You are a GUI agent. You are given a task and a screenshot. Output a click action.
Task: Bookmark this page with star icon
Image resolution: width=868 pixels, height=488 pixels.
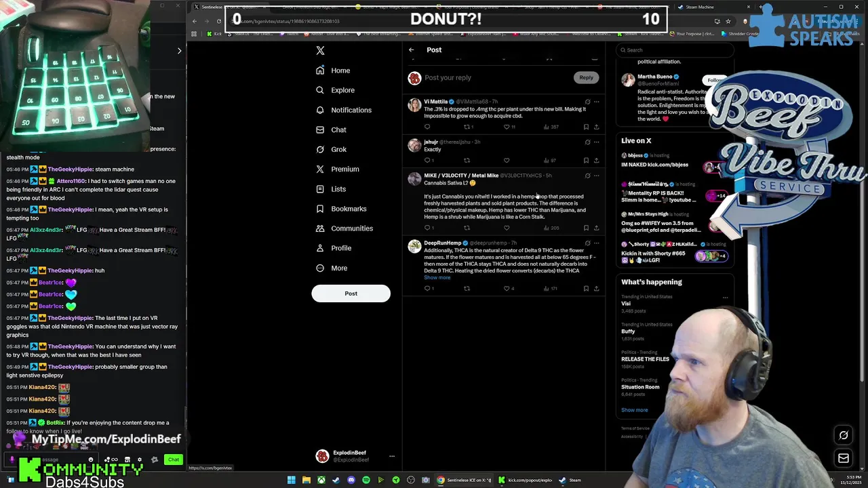pos(728,21)
